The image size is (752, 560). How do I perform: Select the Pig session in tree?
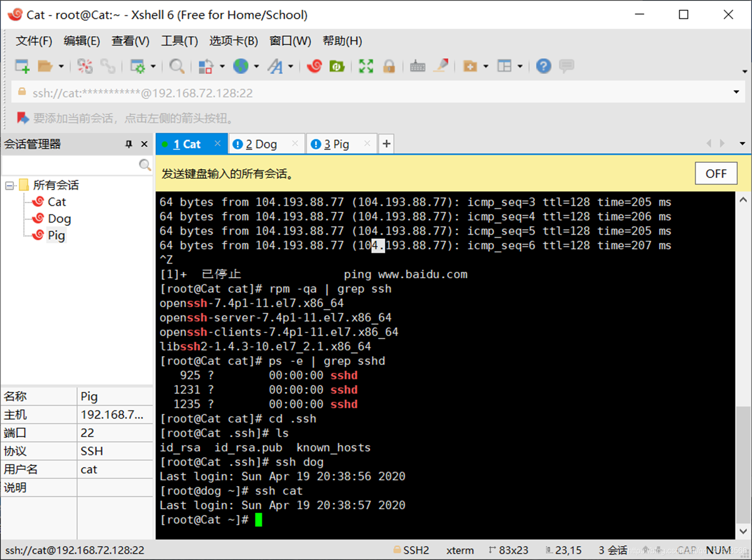tap(56, 235)
